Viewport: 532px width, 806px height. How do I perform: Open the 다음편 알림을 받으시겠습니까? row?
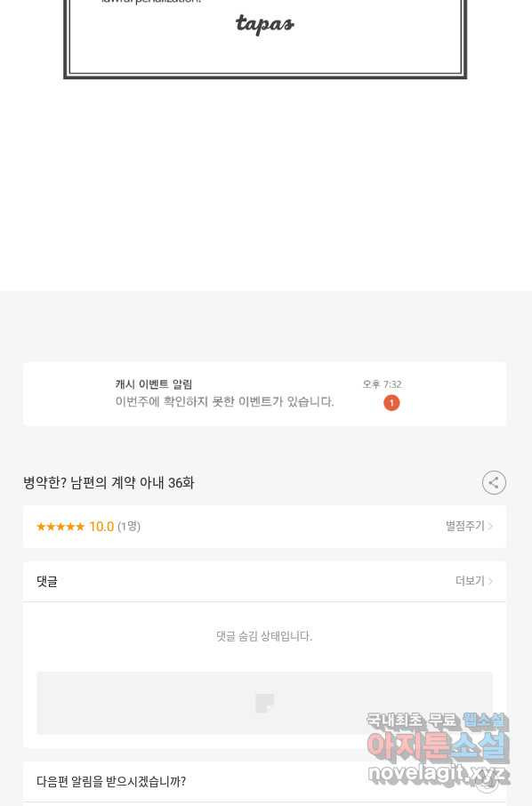coord(265,782)
